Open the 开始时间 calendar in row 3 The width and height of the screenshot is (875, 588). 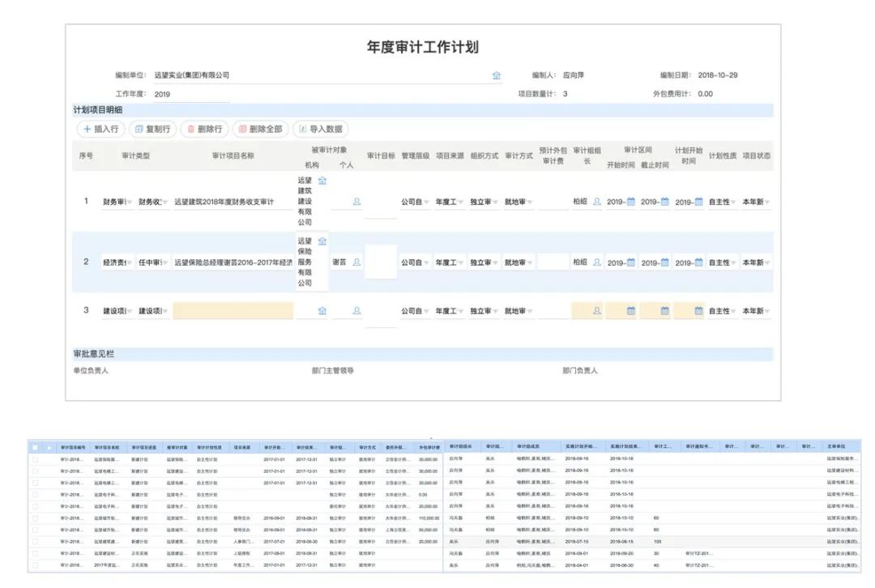pos(630,311)
